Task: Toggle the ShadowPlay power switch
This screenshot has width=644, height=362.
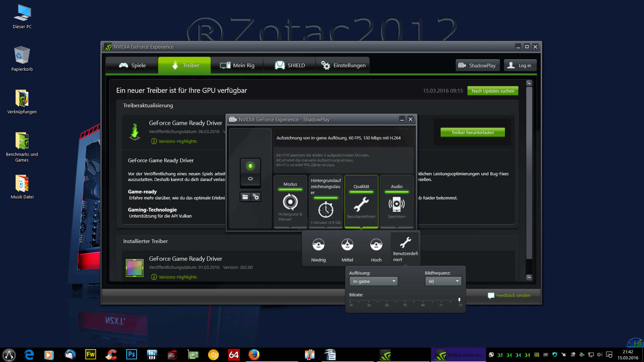Action: [250, 172]
